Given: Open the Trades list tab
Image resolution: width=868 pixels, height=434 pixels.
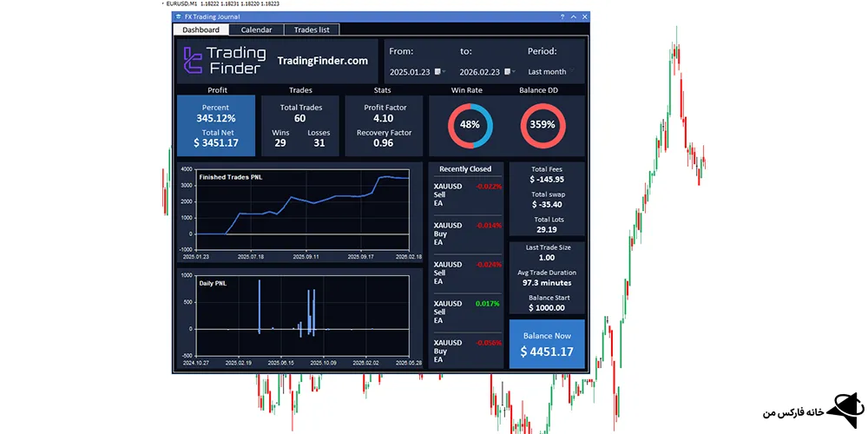Looking at the screenshot, I should (311, 30).
